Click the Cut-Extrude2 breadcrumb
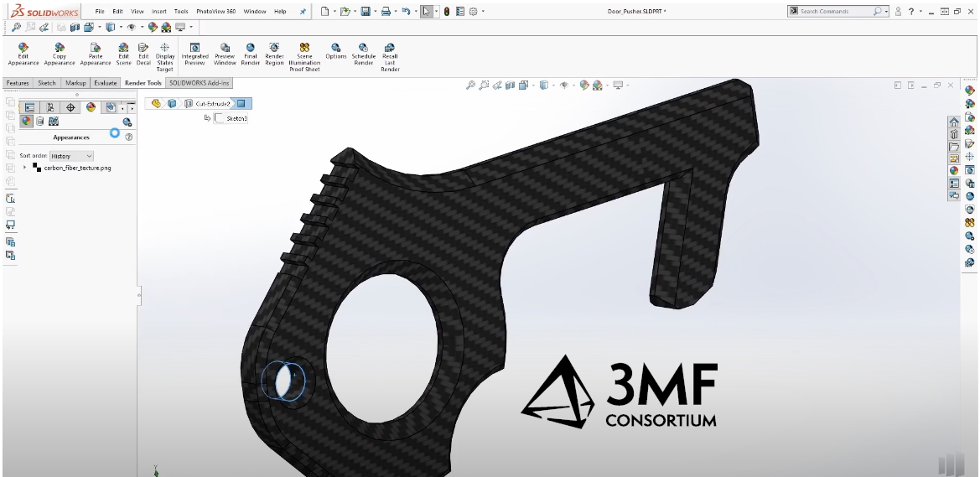Image resolution: width=980 pixels, height=477 pixels. [x=212, y=103]
